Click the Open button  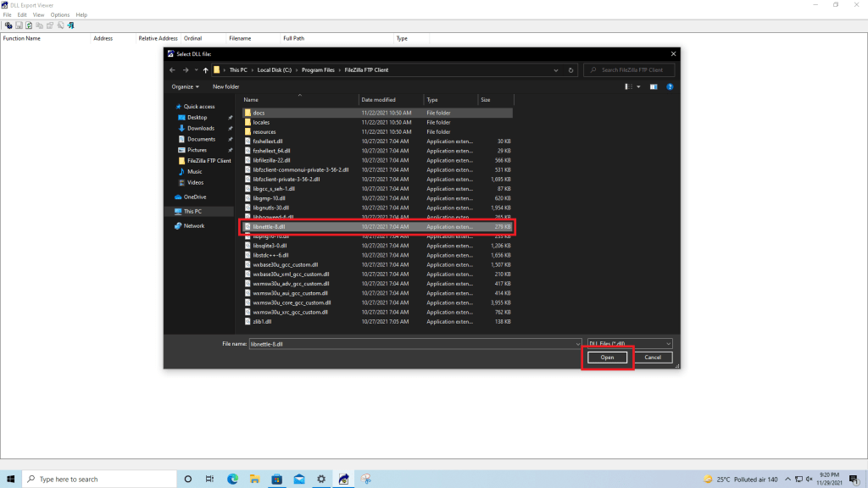click(607, 358)
